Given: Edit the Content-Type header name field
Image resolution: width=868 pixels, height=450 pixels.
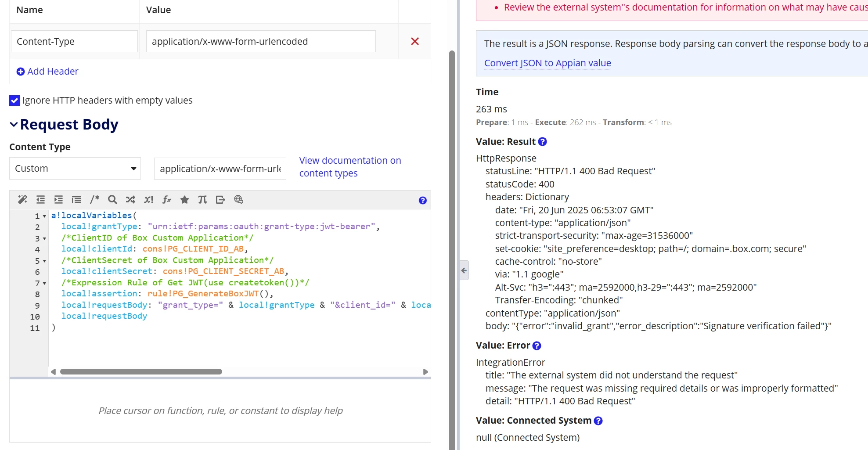Looking at the screenshot, I should pos(74,41).
